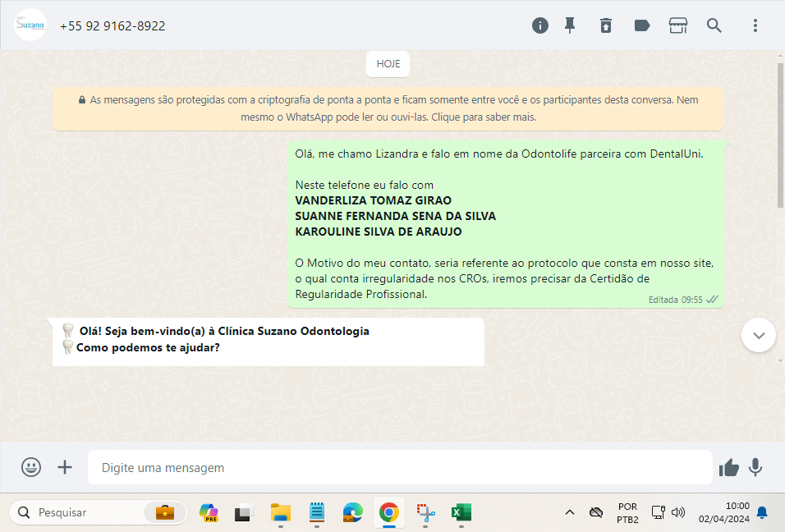Click the HOJE date badge
Image resolution: width=785 pixels, height=532 pixels.
point(388,64)
